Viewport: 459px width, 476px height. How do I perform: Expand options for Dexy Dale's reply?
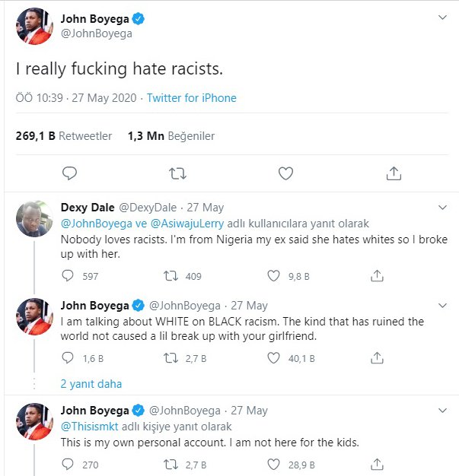(x=442, y=208)
